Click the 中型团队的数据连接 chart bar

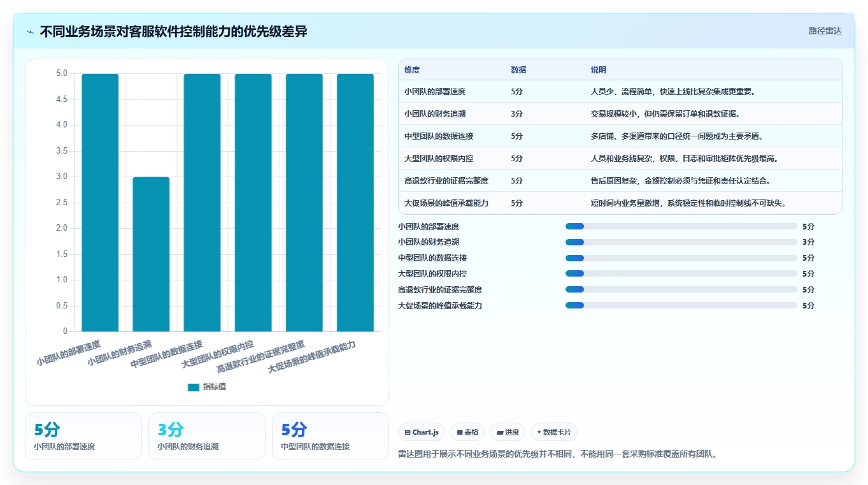[202, 203]
